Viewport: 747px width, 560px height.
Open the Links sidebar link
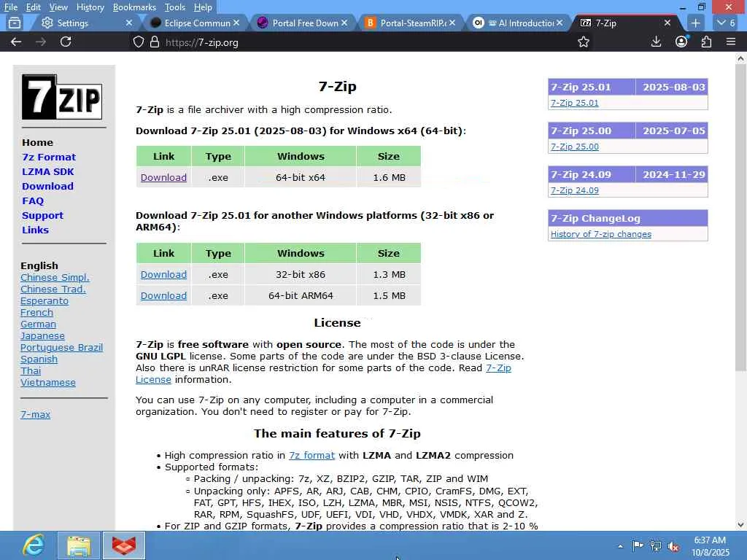click(x=35, y=230)
